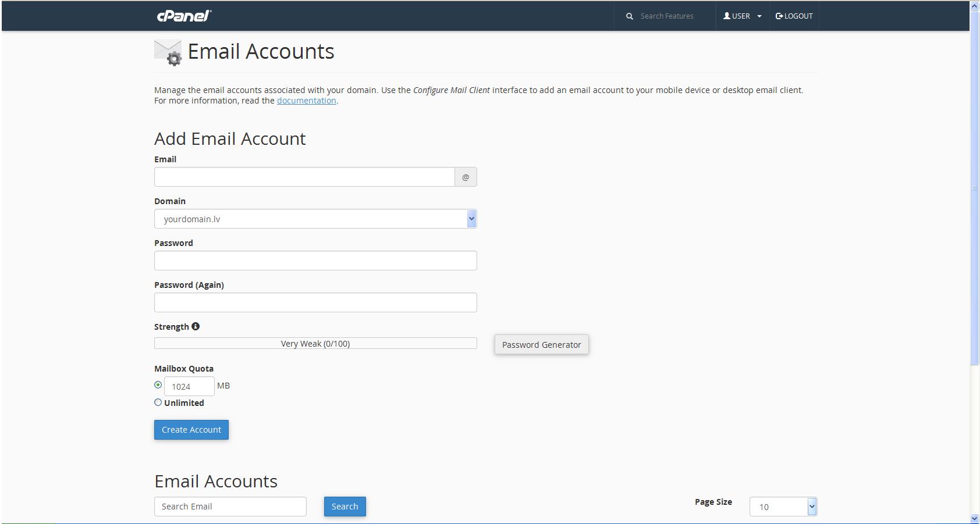980x524 pixels.
Task: Click the Password (Again) field
Action: point(315,302)
